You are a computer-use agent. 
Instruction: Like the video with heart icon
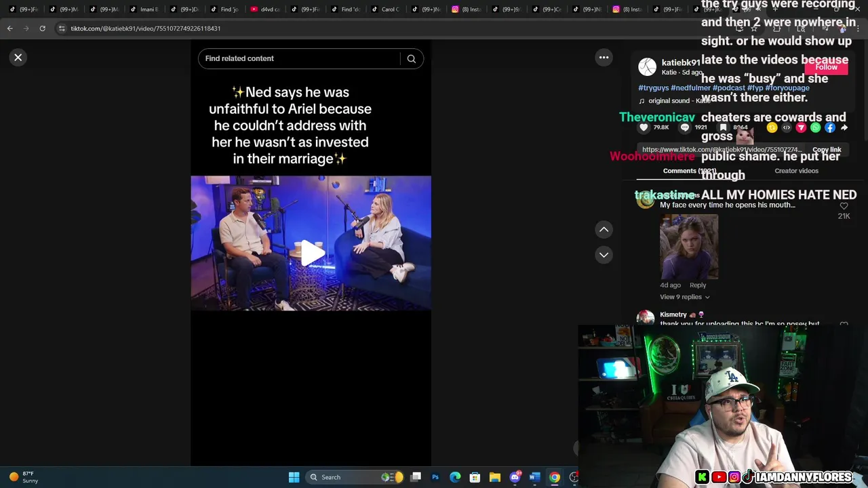(x=644, y=127)
